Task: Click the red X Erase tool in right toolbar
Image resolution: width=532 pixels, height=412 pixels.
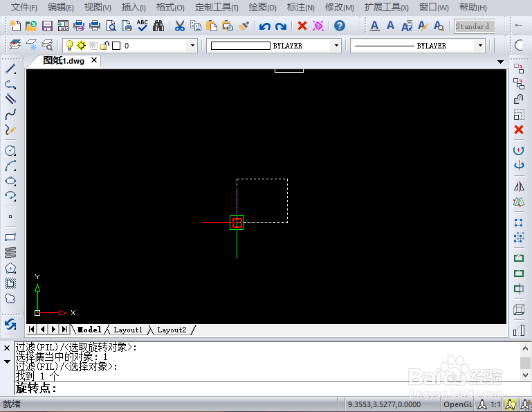Action: [x=519, y=129]
